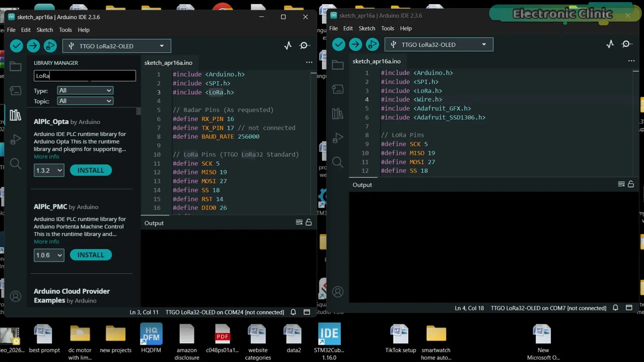Screen dimensions: 644x362
Task: Click Upload arrow button in right window
Action: click(x=356, y=44)
